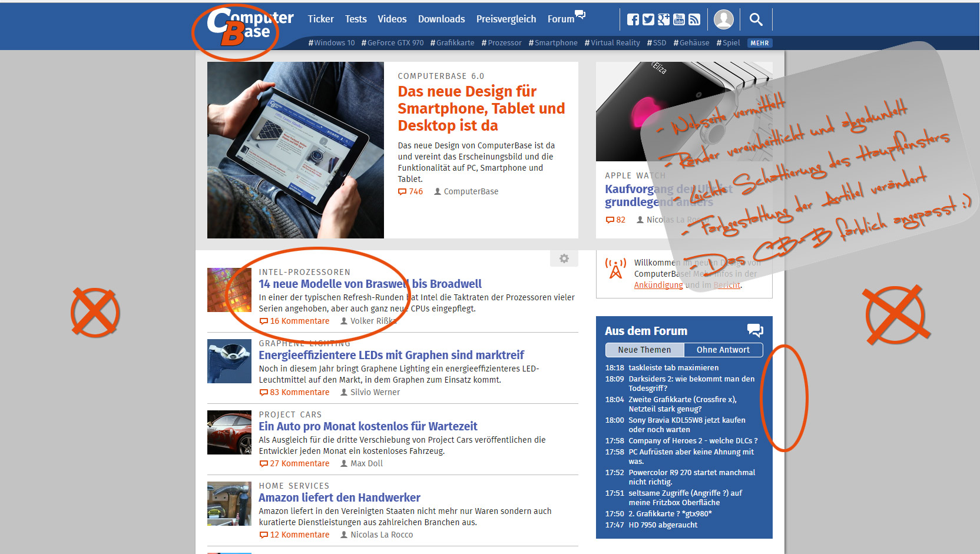Open the tablet photo thumbnail

coord(296,150)
